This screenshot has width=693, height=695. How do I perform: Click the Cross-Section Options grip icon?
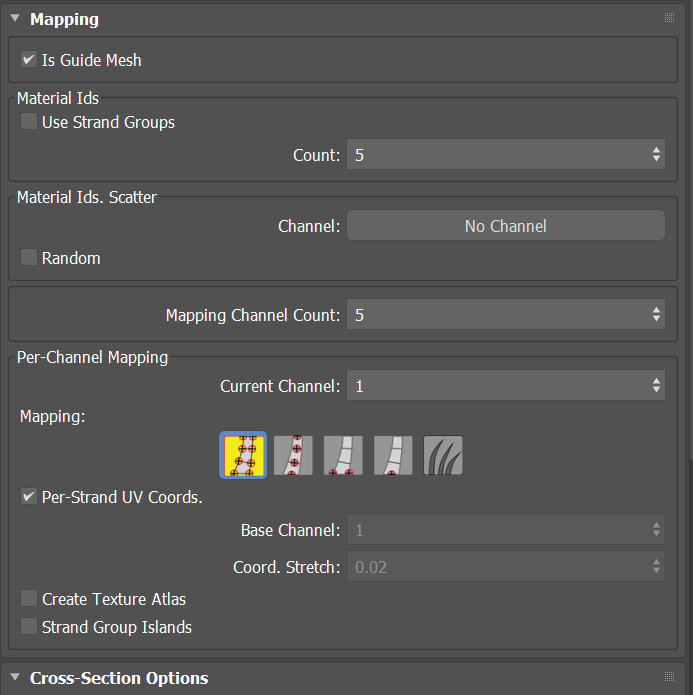[x=669, y=677]
